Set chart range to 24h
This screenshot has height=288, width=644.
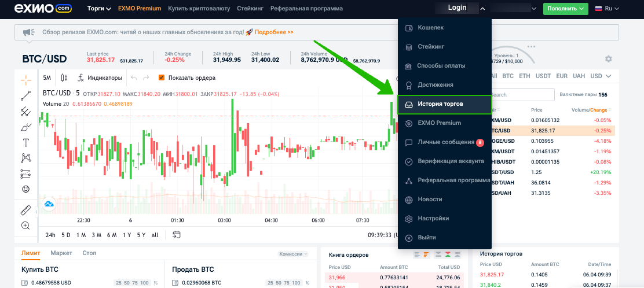[x=50, y=235]
